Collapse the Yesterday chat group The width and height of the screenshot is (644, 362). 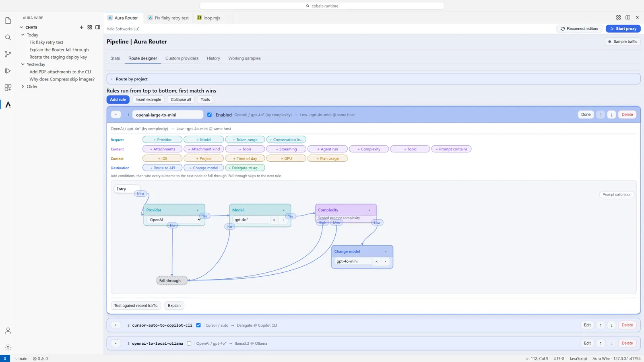pos(23,64)
